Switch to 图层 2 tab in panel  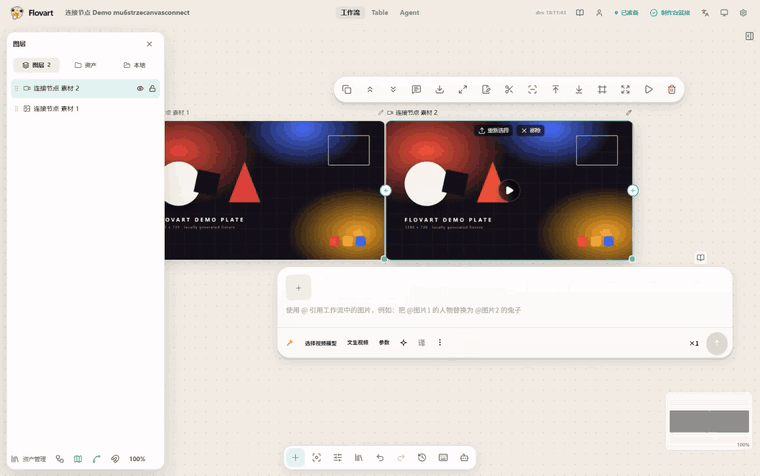pyautogui.click(x=37, y=65)
